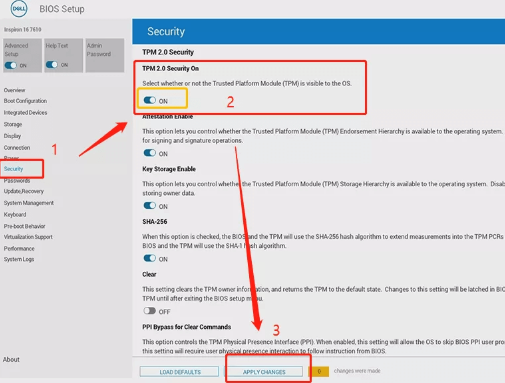This screenshot has height=383, width=505.
Task: Click the Load Defaults button
Action: pos(179,372)
